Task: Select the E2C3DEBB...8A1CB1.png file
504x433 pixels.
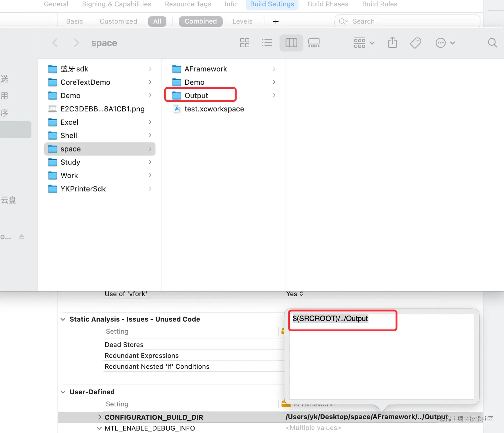Action: pos(100,109)
